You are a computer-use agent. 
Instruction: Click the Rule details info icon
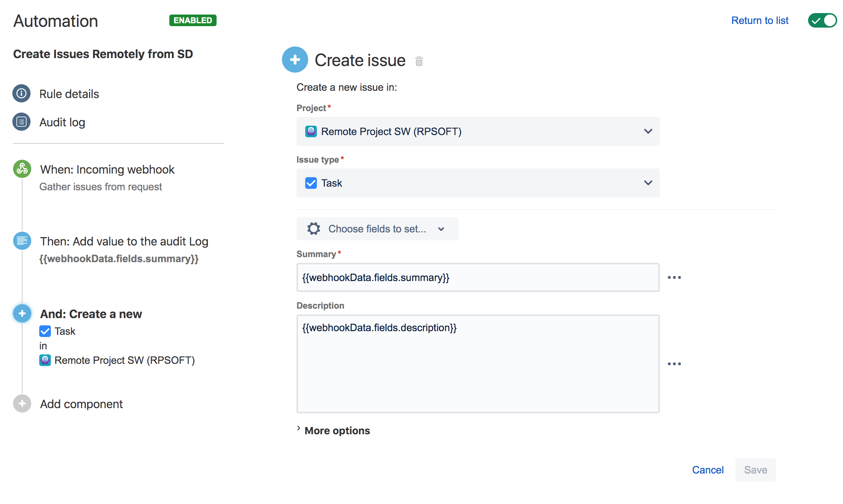point(21,94)
